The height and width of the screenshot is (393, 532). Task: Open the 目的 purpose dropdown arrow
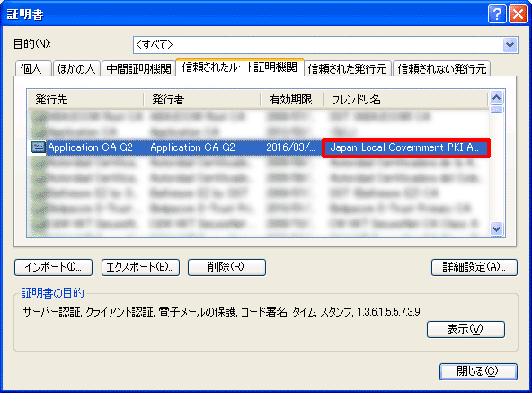pyautogui.click(x=510, y=45)
